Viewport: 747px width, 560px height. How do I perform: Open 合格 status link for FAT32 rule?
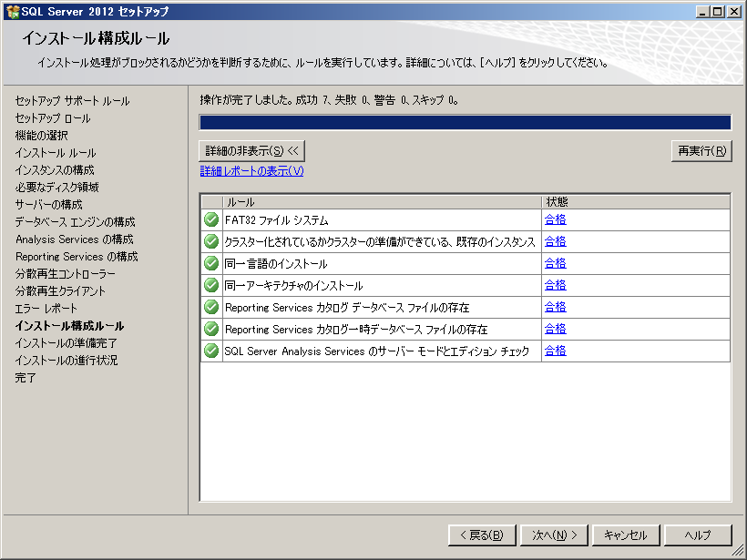click(555, 219)
